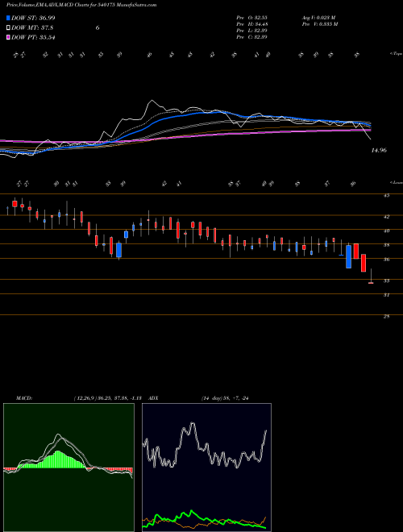
Task: Click the 36 price axis label
Action: coord(387,260)
